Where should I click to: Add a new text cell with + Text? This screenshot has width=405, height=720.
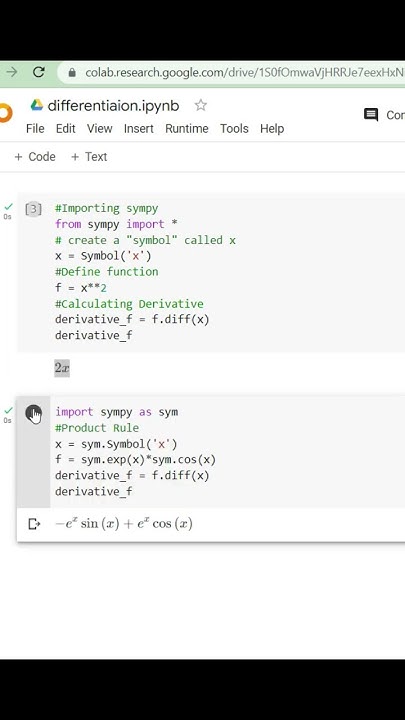(89, 157)
